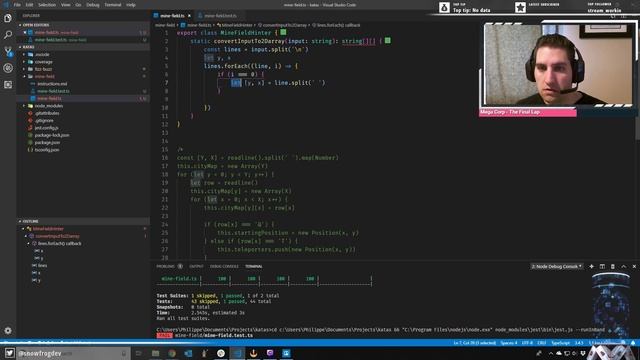The image size is (640, 360).
Task: Open the Selection menu
Action: point(47,5)
